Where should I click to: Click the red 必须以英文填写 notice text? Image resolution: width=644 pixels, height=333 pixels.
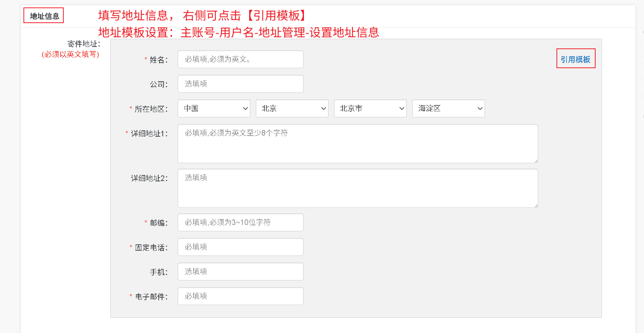pyautogui.click(x=70, y=54)
